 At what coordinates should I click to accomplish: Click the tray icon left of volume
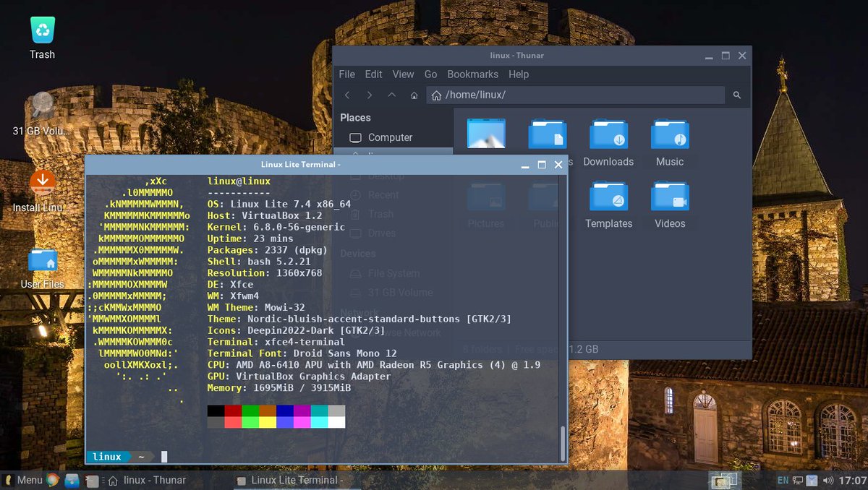pos(812,480)
